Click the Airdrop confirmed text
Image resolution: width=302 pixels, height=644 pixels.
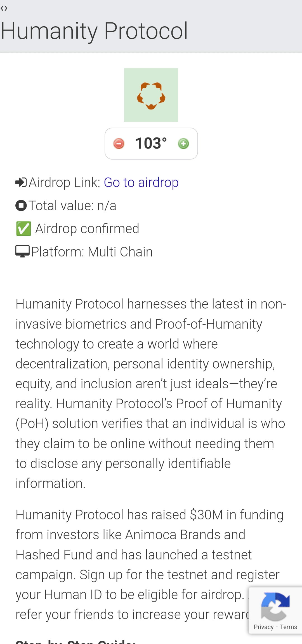click(87, 229)
